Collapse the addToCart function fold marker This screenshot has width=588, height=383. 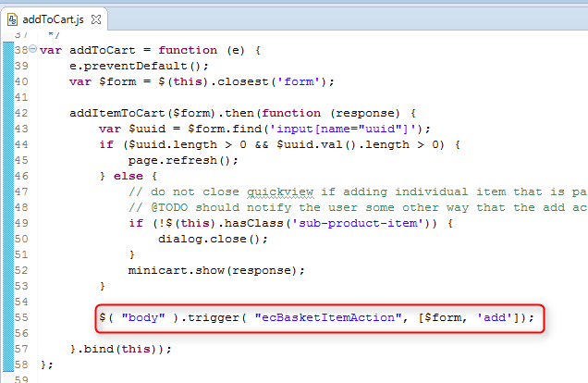[33, 49]
